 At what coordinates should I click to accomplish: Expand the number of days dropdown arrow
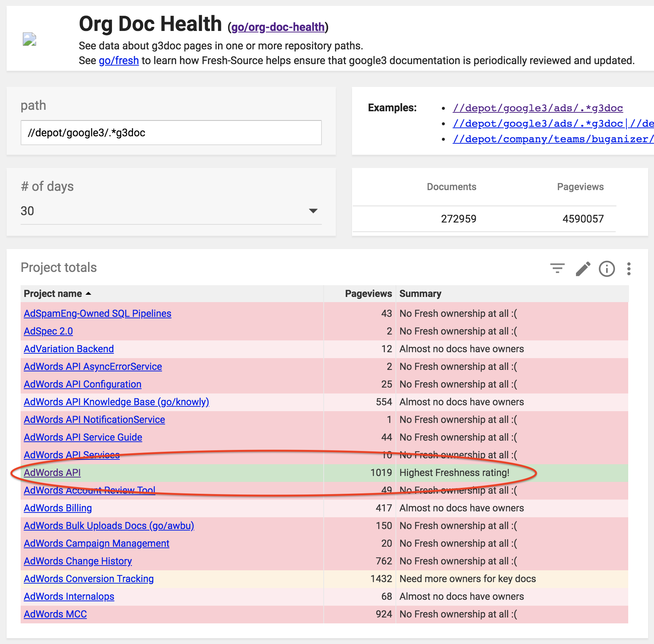[x=313, y=211]
